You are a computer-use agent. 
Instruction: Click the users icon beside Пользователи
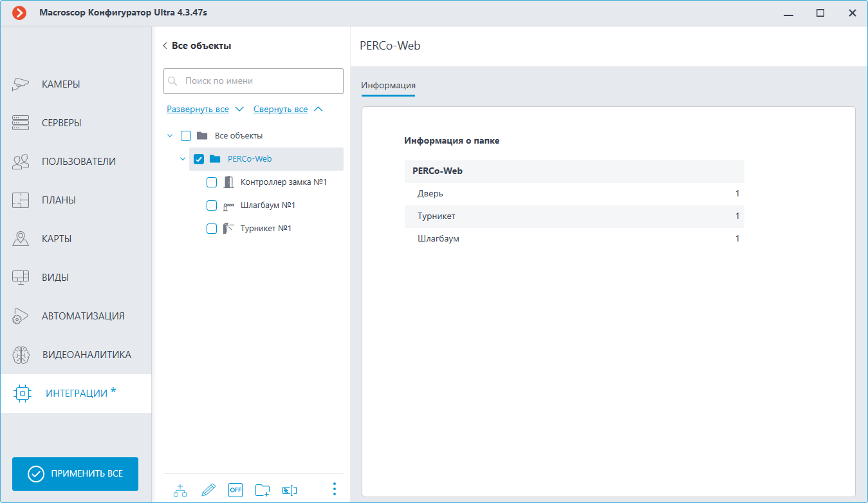21,162
